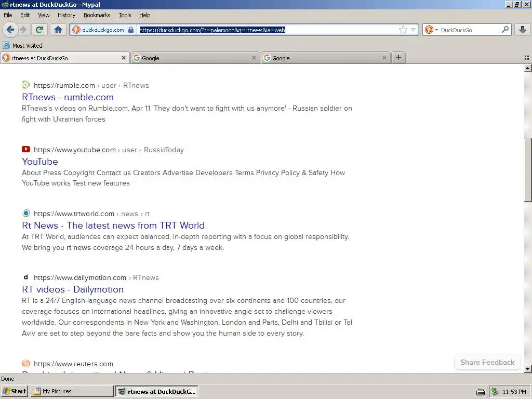The height and width of the screenshot is (399, 532).
Task: Click the rtnews at DuckDuckGo taskbar button
Action: pyautogui.click(x=157, y=391)
